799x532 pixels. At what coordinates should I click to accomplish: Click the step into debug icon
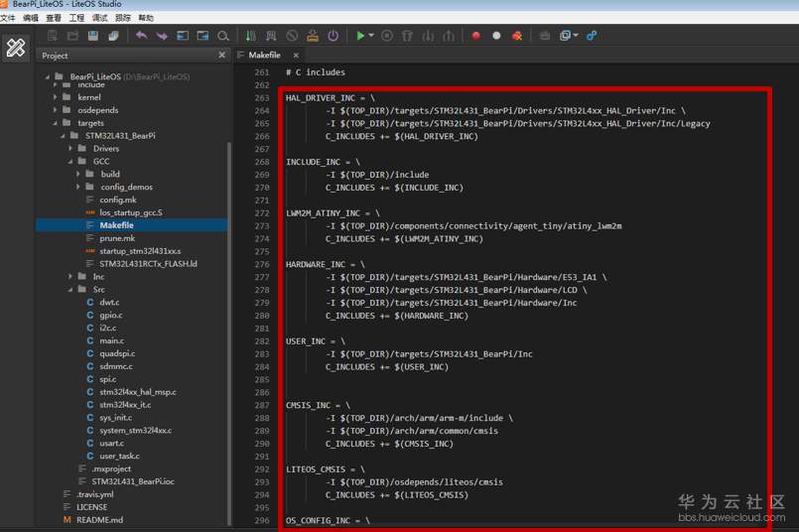tap(428, 36)
